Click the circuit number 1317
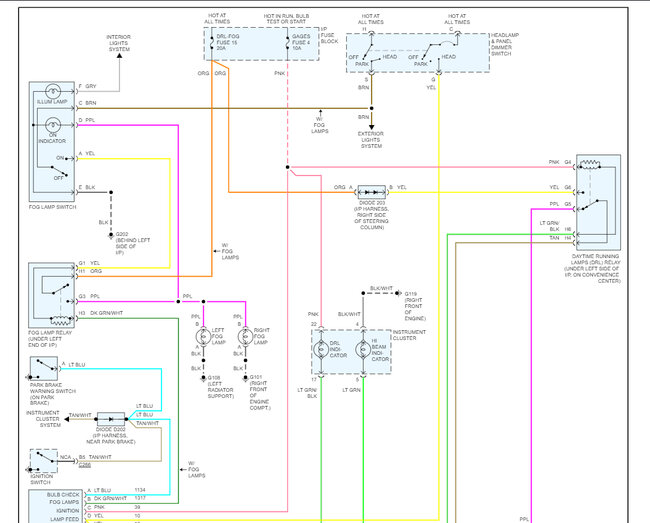The image size is (650, 523). [x=140, y=498]
